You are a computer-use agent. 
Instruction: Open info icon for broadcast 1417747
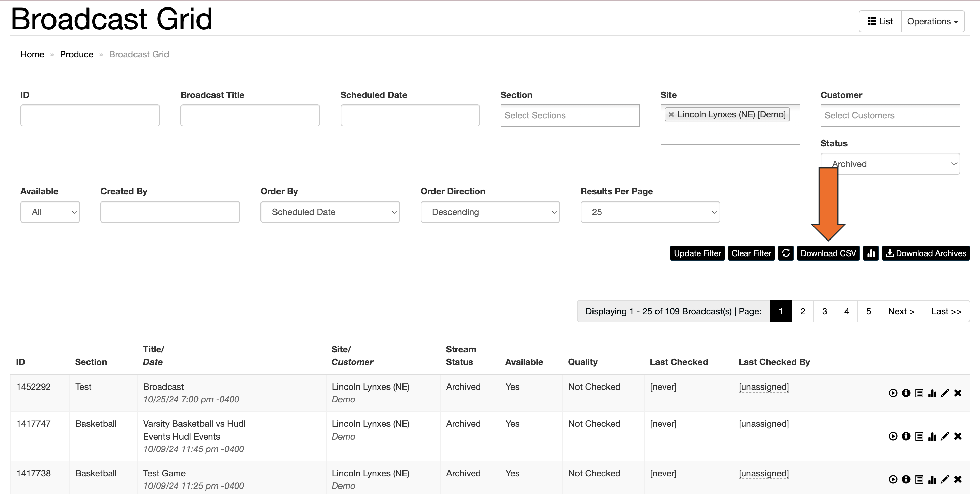906,436
